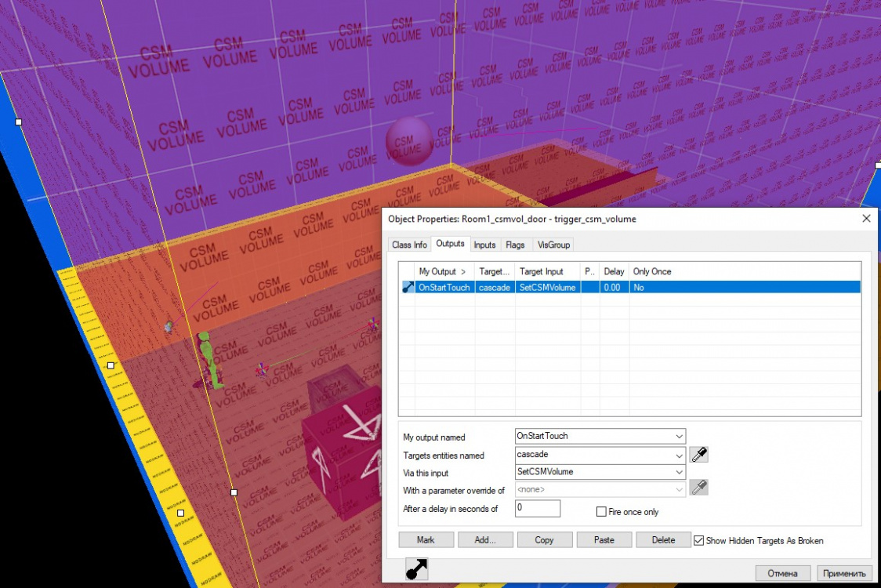
Task: Open the Targets entities named dropdown
Action: (679, 455)
